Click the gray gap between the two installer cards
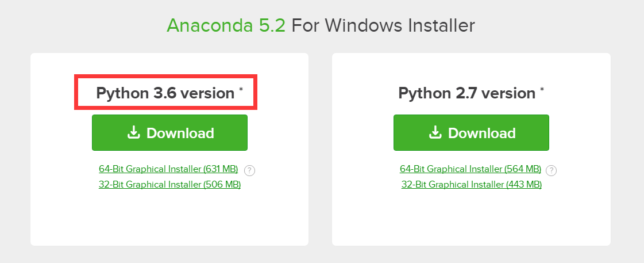 321,150
